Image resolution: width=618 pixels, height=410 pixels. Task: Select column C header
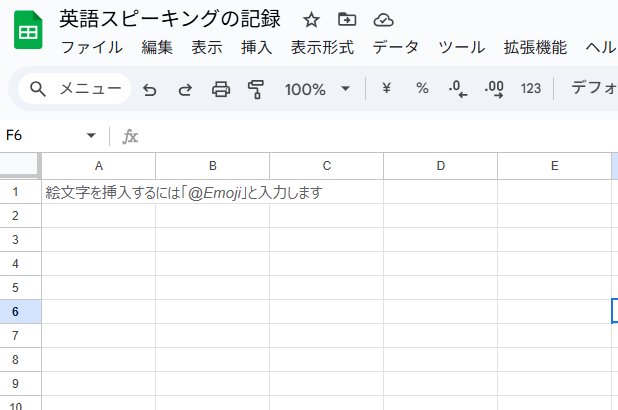coord(327,165)
